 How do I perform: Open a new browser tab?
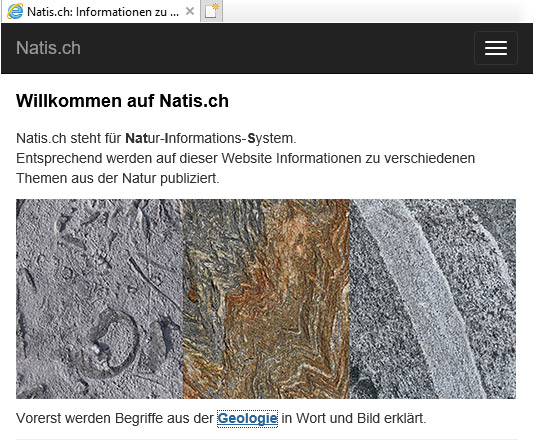pyautogui.click(x=211, y=11)
